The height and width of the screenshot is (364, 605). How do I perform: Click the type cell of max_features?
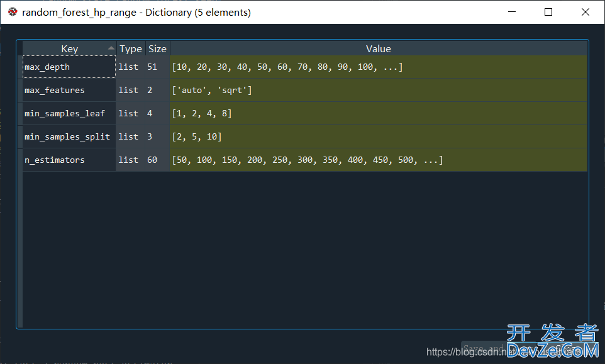[x=131, y=90]
